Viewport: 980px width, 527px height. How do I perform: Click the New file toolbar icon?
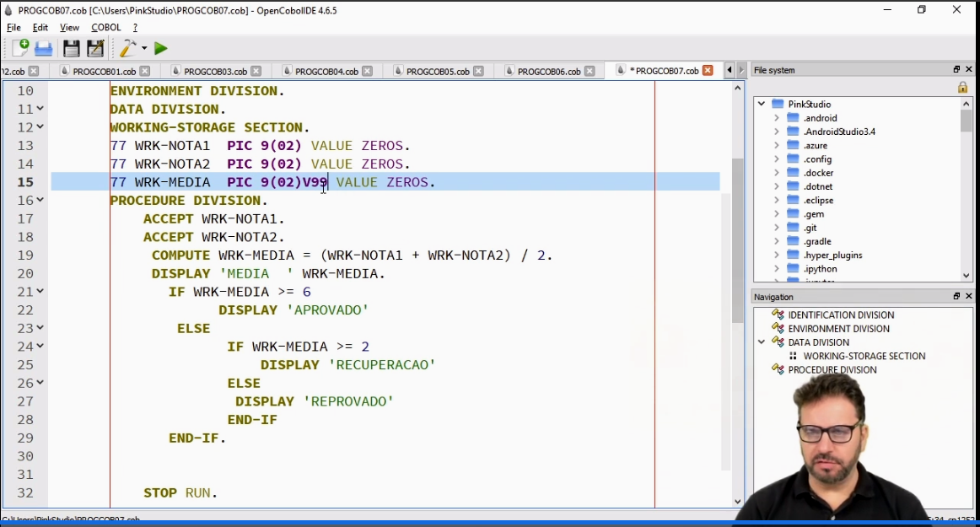click(19, 48)
